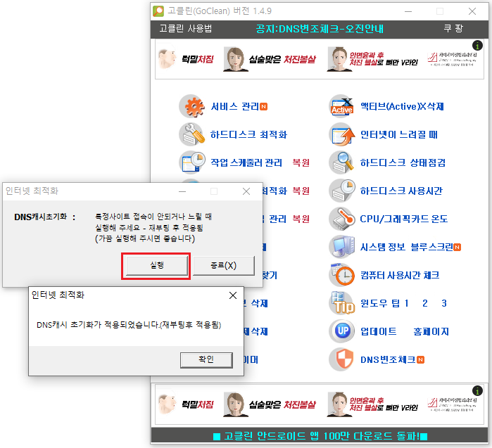The height and width of the screenshot is (448, 492).
Task: Close the DNS캐시 message box
Action: click(233, 295)
